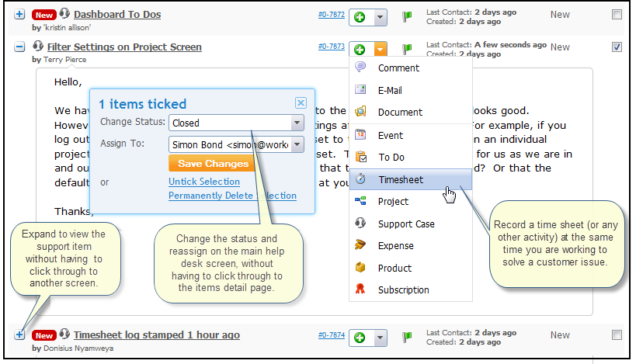Tick the checkbox for Dashboard To Dos

pyautogui.click(x=617, y=14)
